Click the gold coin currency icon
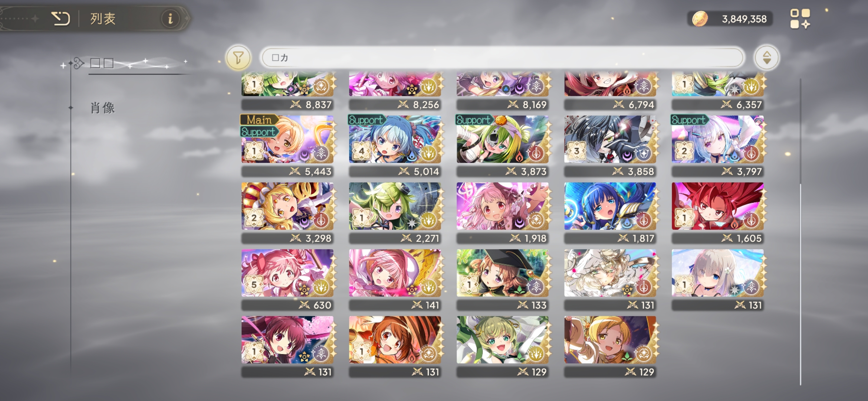Viewport: 868px width, 401px height. (x=700, y=19)
